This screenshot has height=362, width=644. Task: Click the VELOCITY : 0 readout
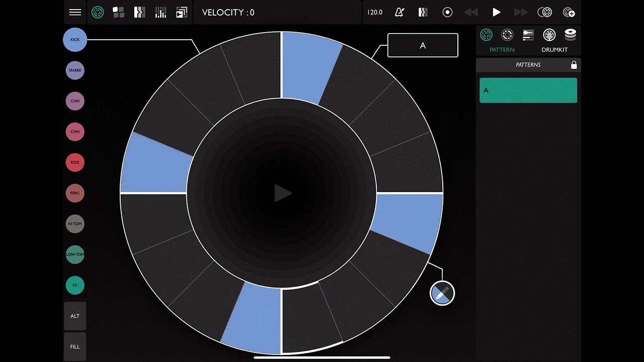(x=228, y=13)
